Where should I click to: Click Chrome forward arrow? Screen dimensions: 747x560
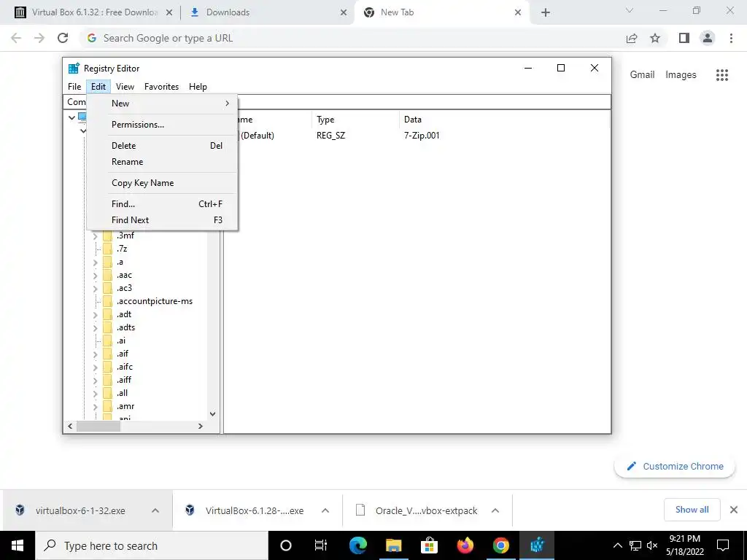click(39, 38)
